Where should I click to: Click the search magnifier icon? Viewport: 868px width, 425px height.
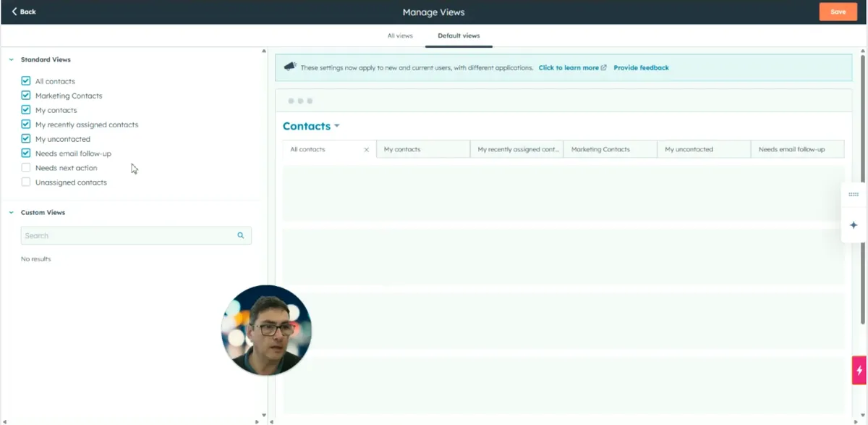click(x=241, y=235)
